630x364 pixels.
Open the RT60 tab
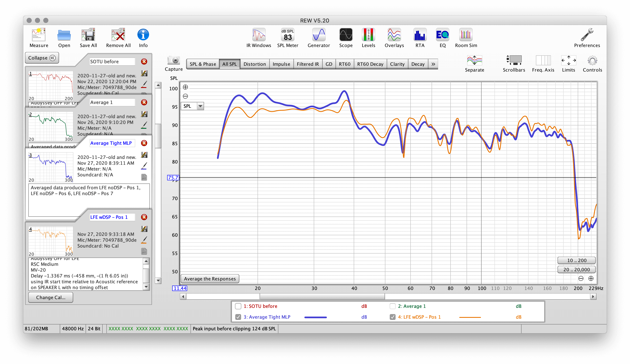[x=345, y=64]
